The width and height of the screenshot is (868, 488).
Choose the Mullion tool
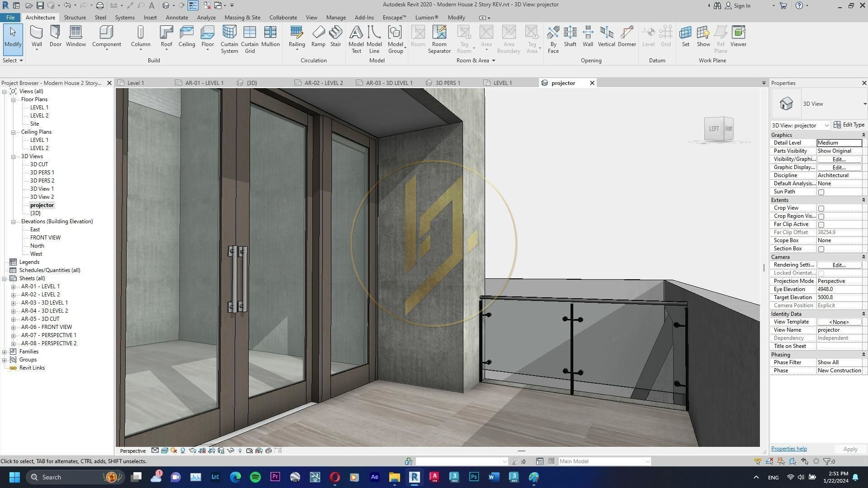pos(270,37)
